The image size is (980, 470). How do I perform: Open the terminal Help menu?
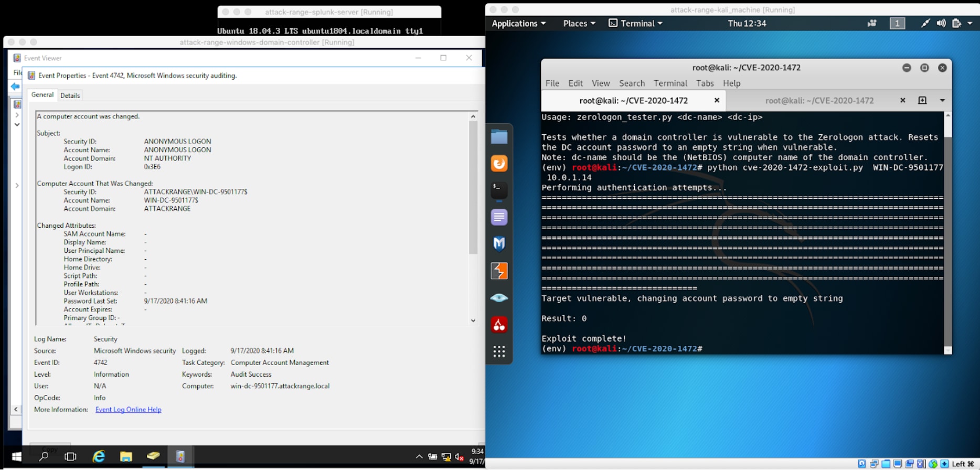click(x=731, y=83)
